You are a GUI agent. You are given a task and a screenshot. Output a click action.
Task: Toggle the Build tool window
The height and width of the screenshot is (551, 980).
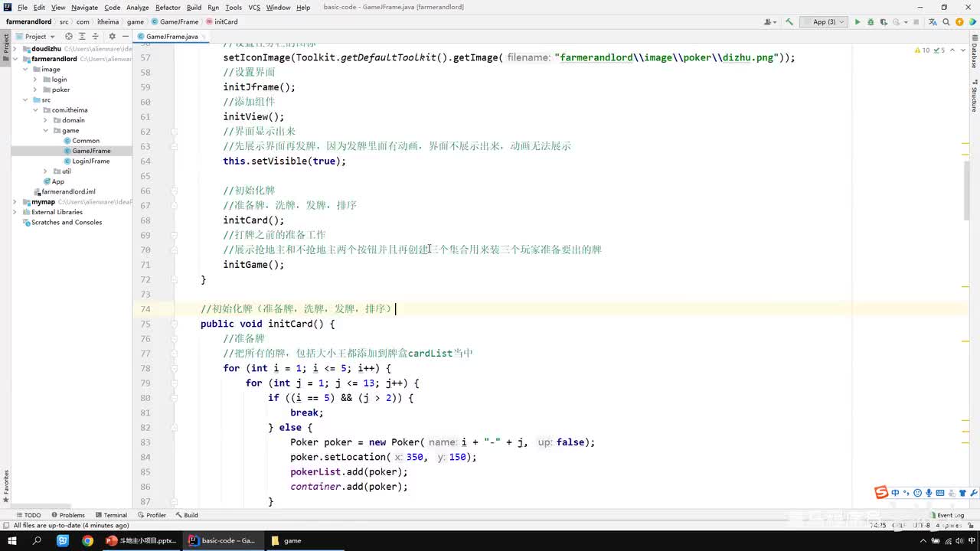(x=186, y=515)
